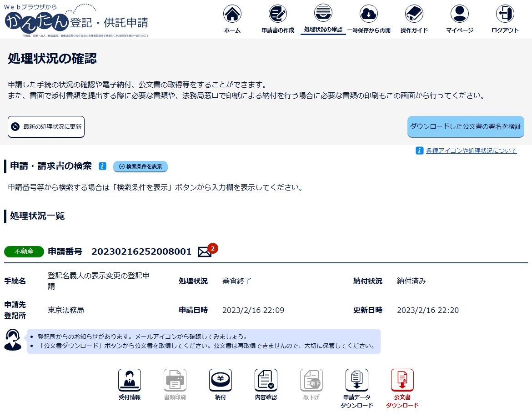532x417 pixels.
Task: Click info icon beside 申請・請求書の検索
Action: pos(102,166)
